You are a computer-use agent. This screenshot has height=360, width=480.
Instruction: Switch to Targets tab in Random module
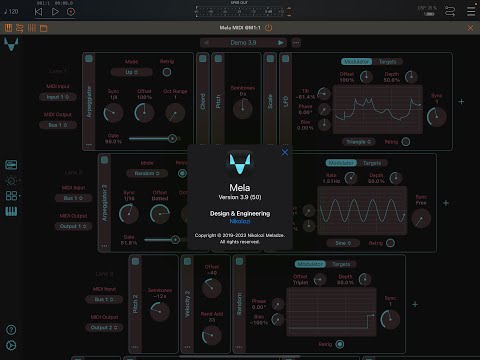point(341,264)
